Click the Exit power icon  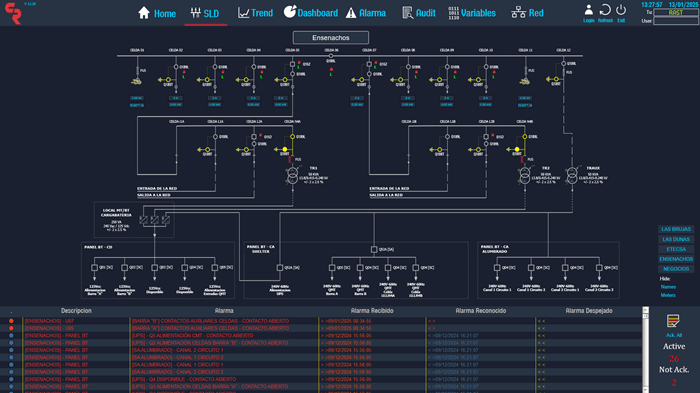[x=621, y=13]
